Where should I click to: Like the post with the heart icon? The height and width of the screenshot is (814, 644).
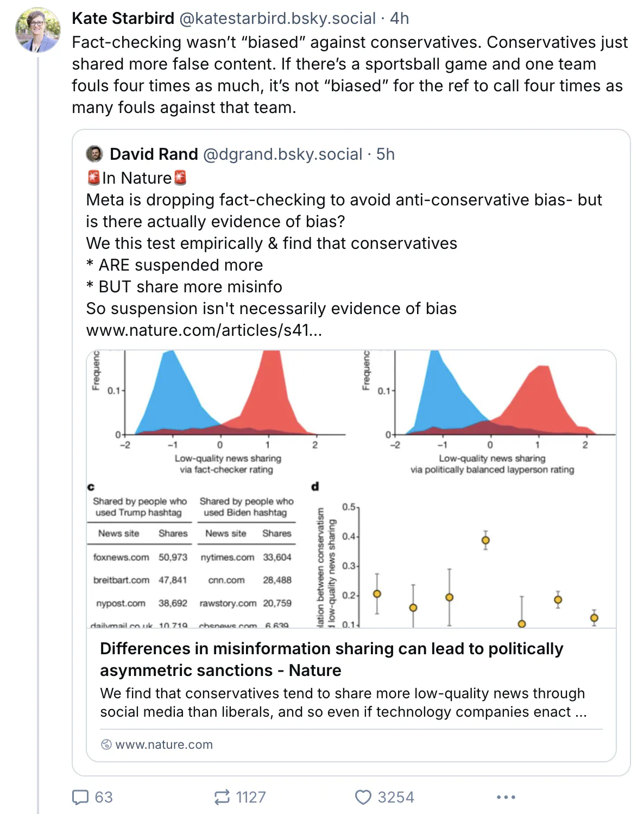click(363, 797)
